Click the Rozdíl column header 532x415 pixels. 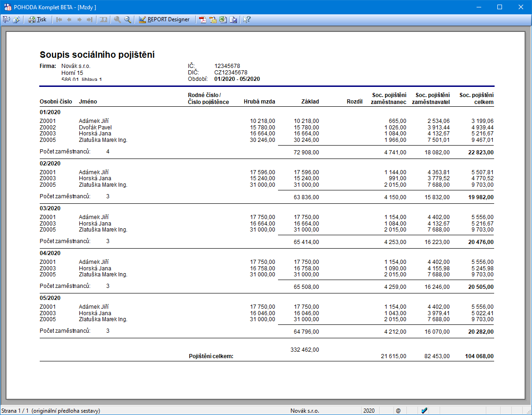click(355, 102)
